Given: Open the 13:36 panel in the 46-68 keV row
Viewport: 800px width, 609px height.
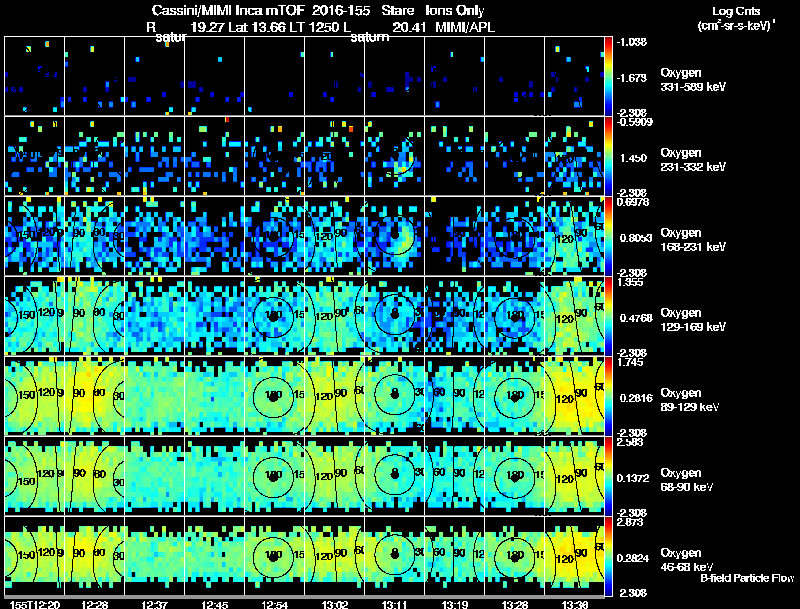Looking at the screenshot, I should click(x=574, y=556).
